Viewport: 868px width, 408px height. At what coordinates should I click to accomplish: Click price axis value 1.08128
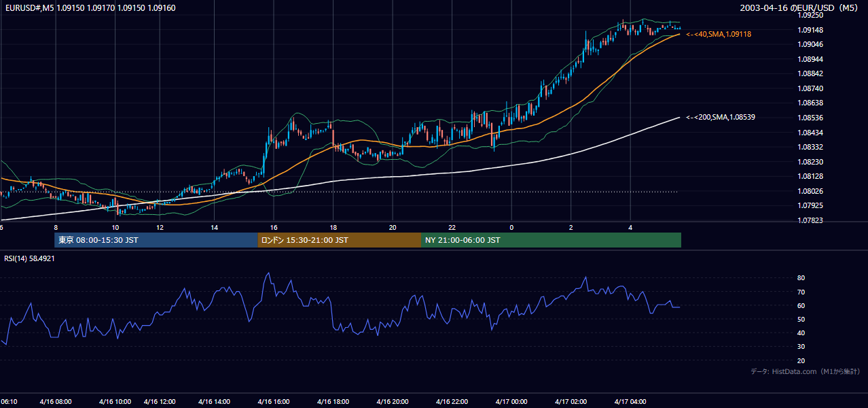pyautogui.click(x=812, y=176)
